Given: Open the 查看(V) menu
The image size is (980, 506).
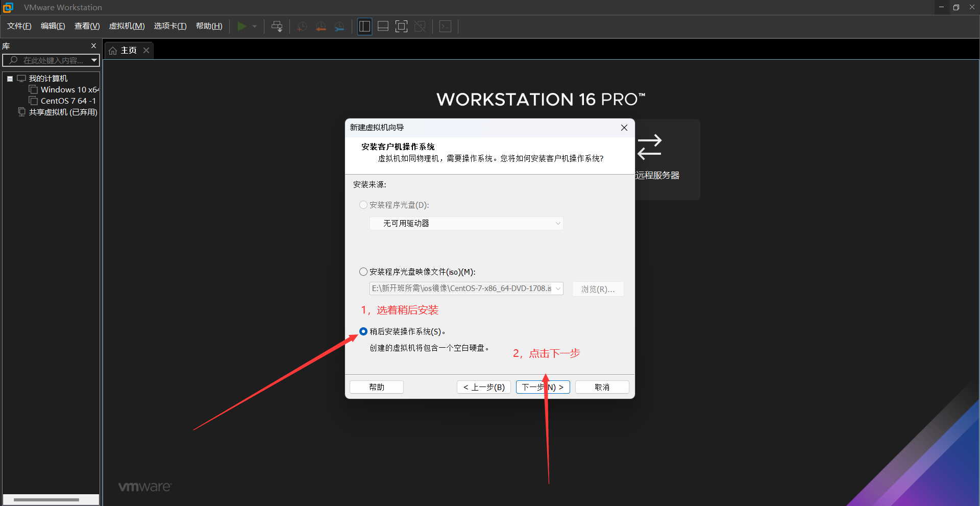Looking at the screenshot, I should [87, 26].
